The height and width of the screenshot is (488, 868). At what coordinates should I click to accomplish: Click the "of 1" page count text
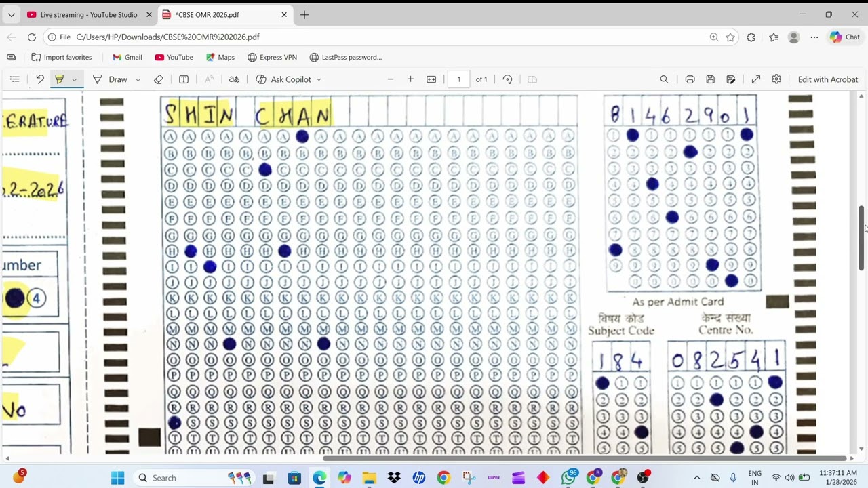click(481, 79)
